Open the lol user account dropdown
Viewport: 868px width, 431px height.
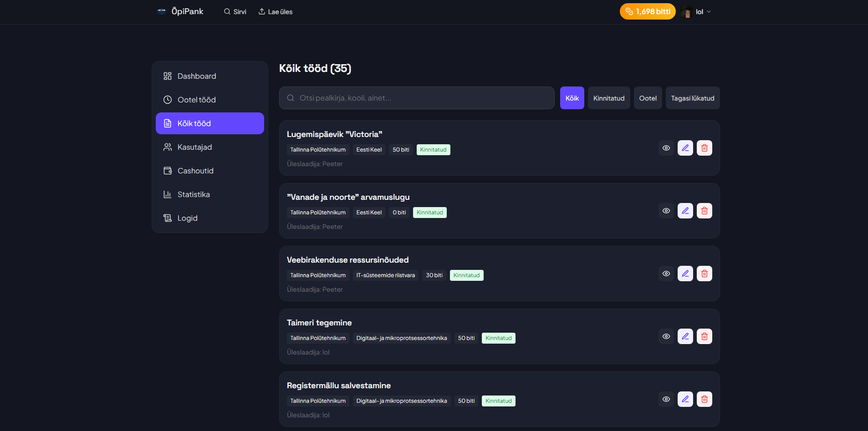[x=697, y=12]
